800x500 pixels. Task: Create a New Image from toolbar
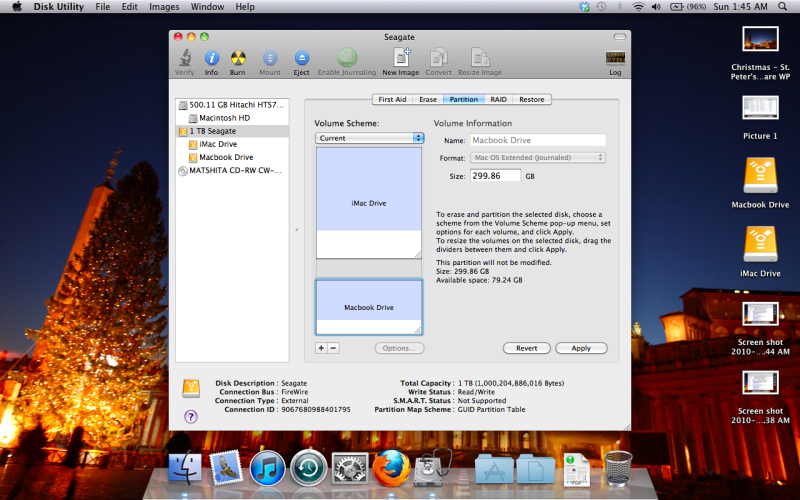point(401,62)
